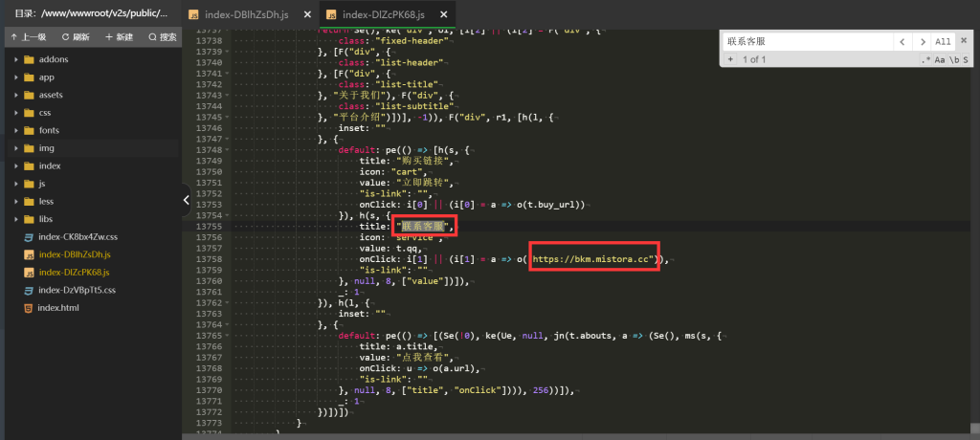Viewport: 980px width, 440px height.
Task: Click the "购买链接" string in code
Action: (x=422, y=161)
